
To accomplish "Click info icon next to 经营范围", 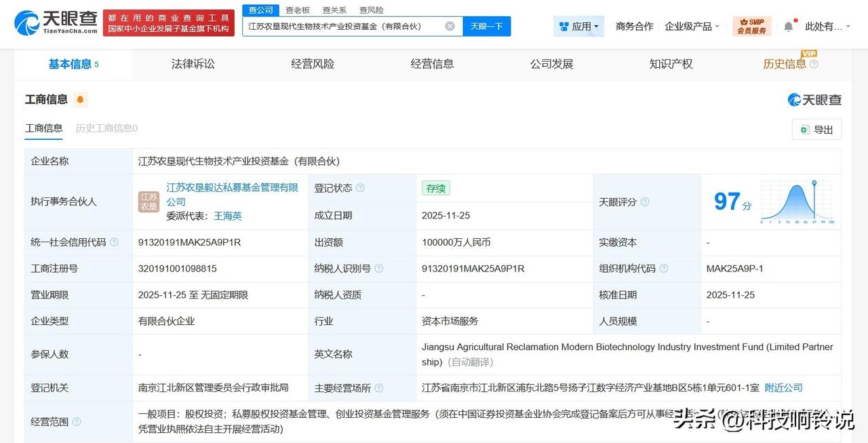I will 77,421.
